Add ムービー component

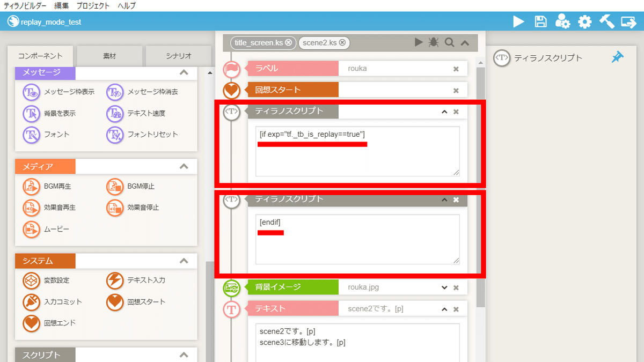click(46, 229)
